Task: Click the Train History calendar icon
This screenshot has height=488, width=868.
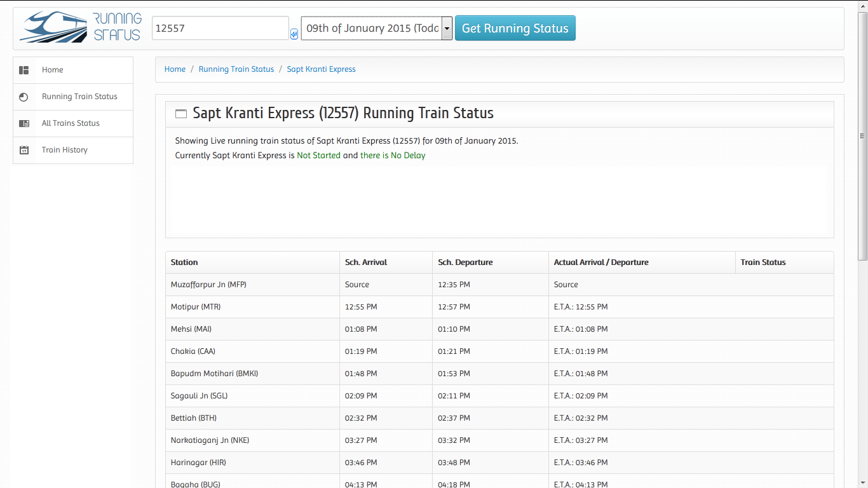Action: coord(24,150)
